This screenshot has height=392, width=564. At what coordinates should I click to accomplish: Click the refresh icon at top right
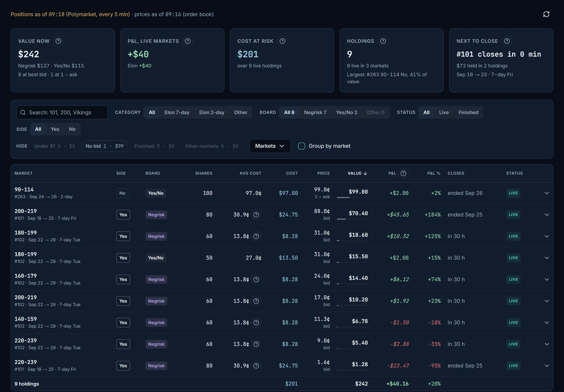(x=546, y=14)
